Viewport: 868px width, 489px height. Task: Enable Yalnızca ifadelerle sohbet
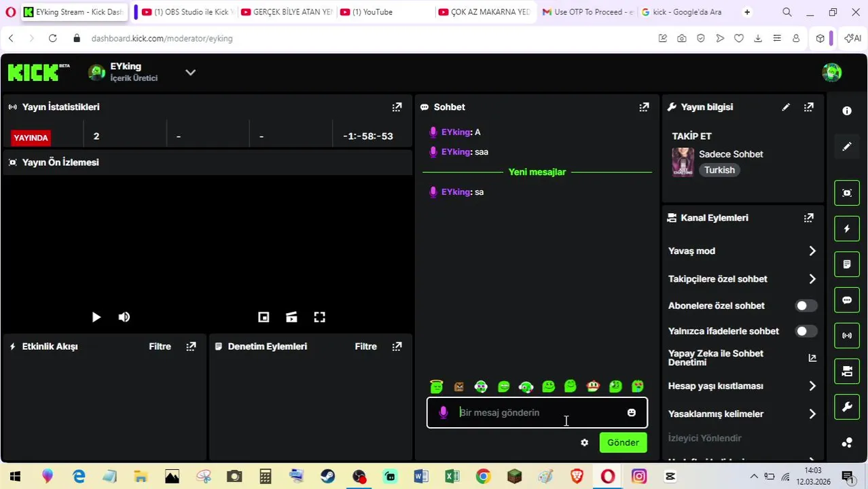coord(806,331)
